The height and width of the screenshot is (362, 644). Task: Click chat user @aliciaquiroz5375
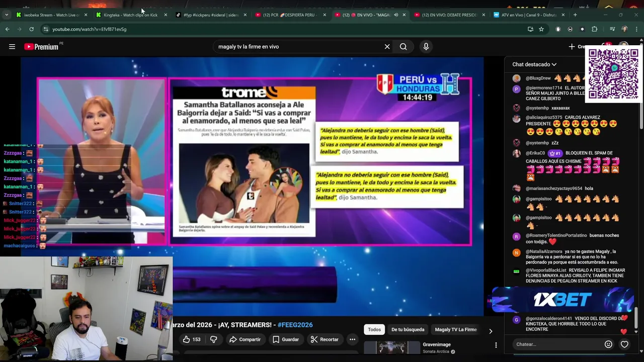click(544, 118)
